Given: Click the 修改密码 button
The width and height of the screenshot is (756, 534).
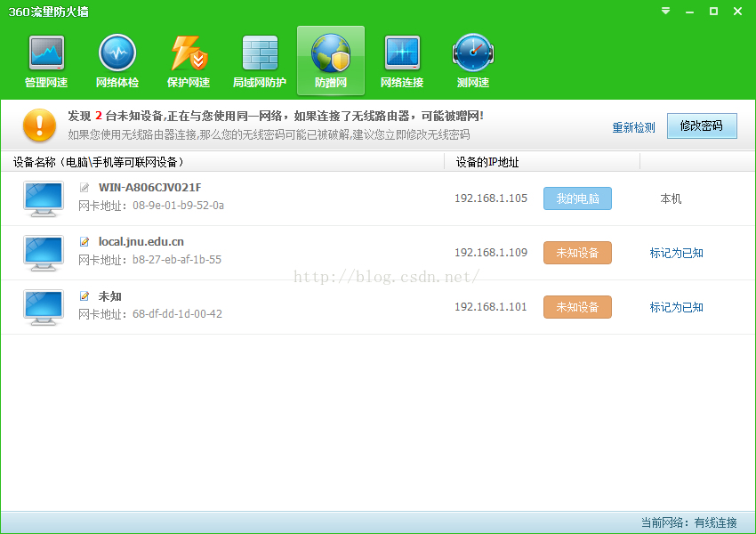Looking at the screenshot, I should (x=702, y=125).
